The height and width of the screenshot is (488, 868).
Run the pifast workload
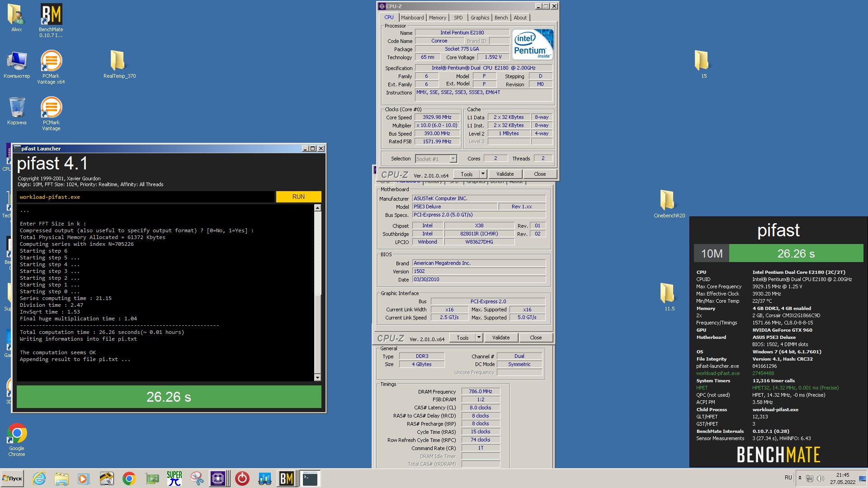click(x=298, y=197)
